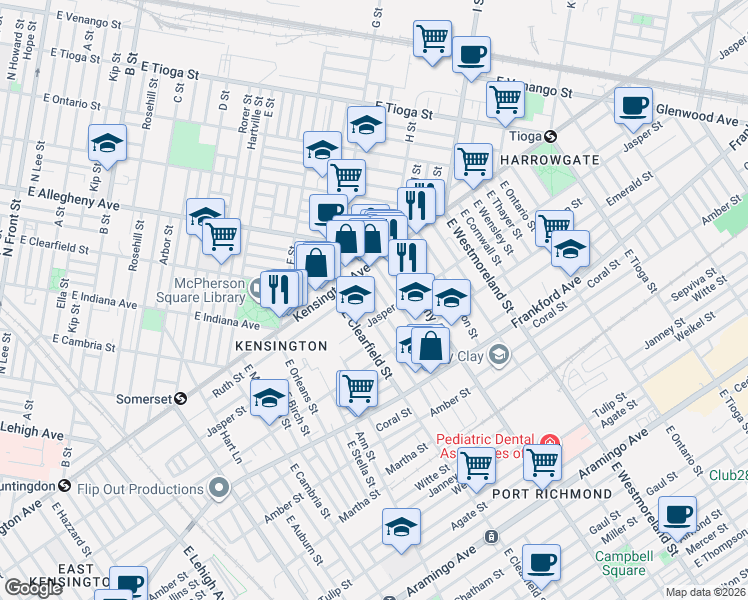748x600 pixels.
Task: Click the Pediatric Dental Associates medical pin
Action: tap(550, 440)
